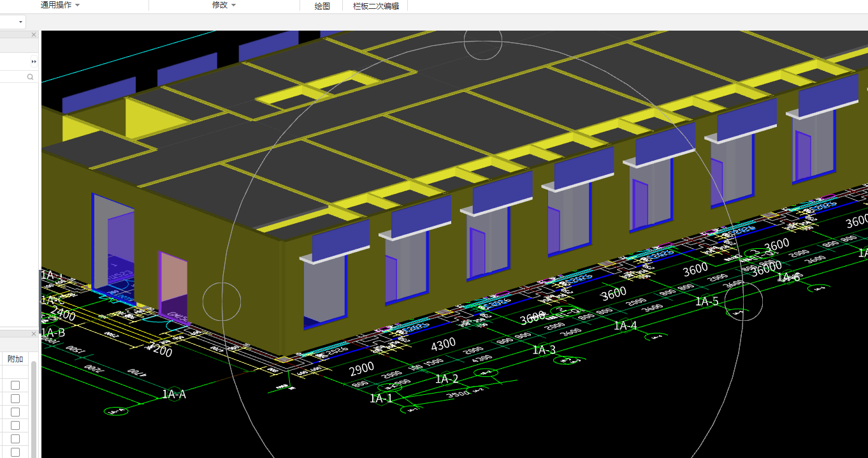Click the 36000 overall dimension text
868x458 pixels.
pos(767,269)
